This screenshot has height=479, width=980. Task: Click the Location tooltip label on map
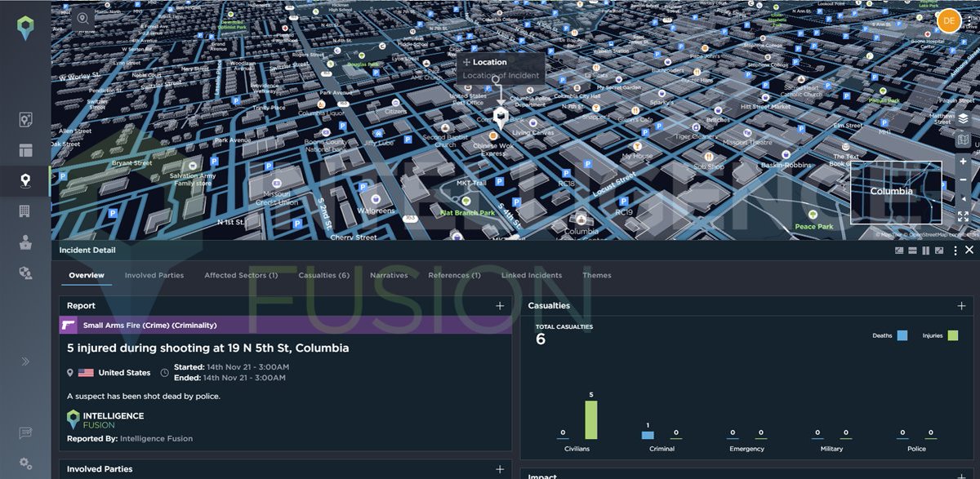[x=490, y=62]
